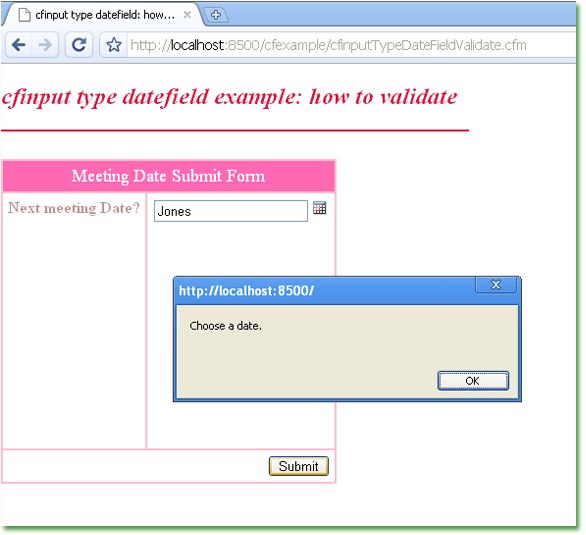Image resolution: width=586 pixels, height=535 pixels.
Task: Click the 'Choose a date.' alert message
Action: tap(226, 326)
